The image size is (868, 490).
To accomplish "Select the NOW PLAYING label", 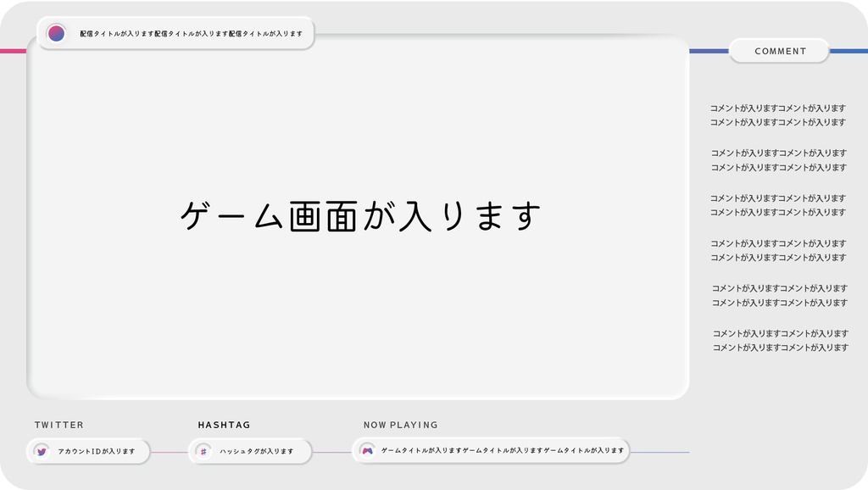I will 399,425.
